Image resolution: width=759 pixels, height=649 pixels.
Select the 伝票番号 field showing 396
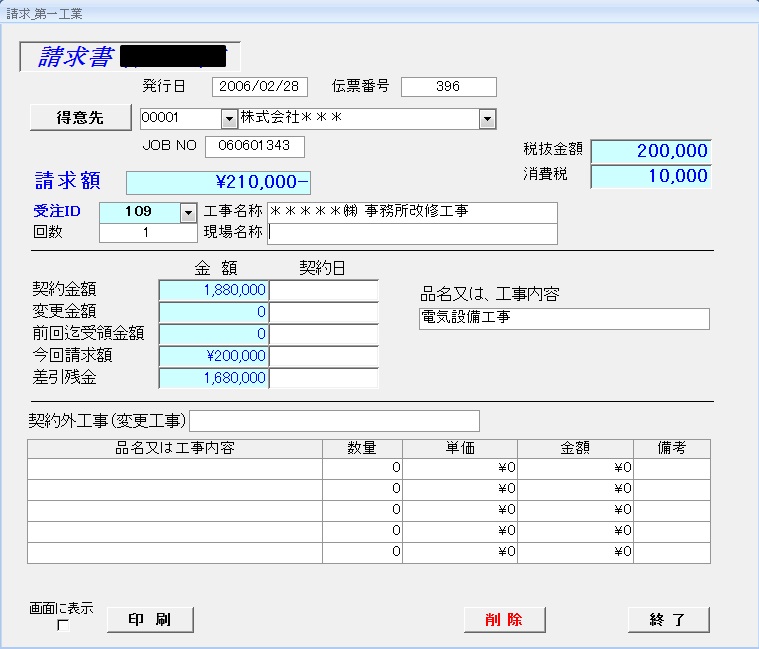click(x=448, y=87)
